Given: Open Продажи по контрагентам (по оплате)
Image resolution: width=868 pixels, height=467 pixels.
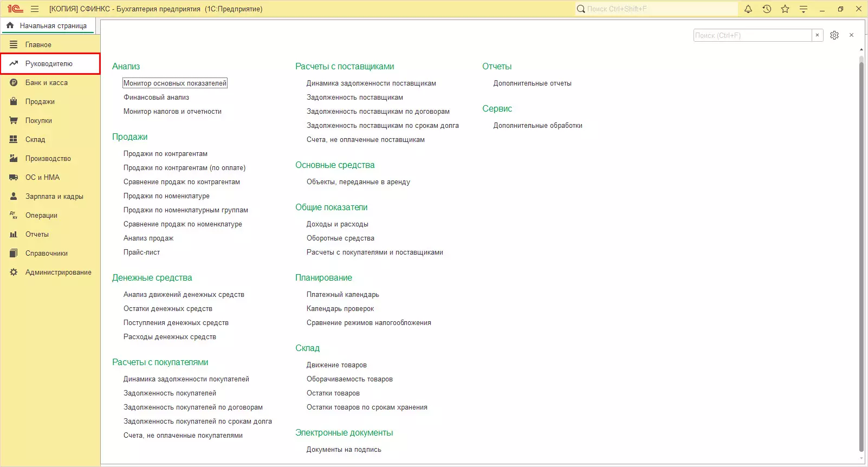Looking at the screenshot, I should 184,168.
